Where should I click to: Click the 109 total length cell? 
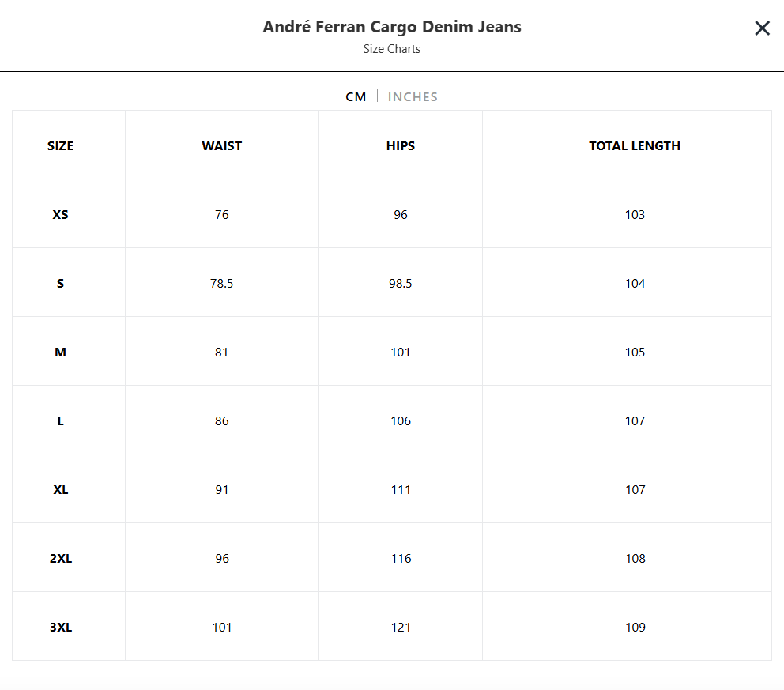click(x=635, y=627)
